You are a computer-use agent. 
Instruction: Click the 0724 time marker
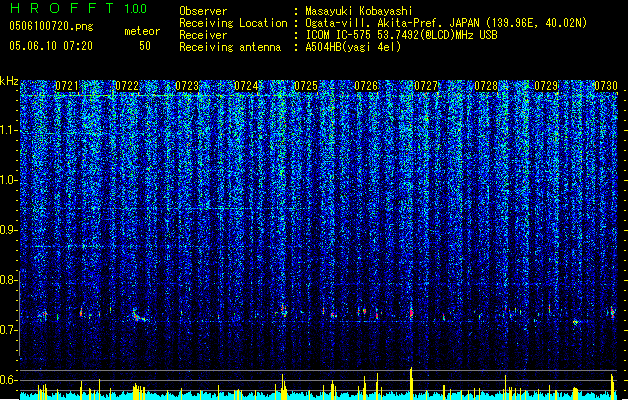246,86
